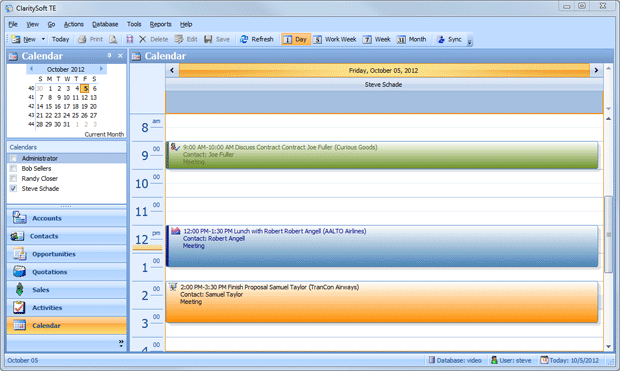620x371 pixels.
Task: Click the Sync icon
Action: [441, 39]
